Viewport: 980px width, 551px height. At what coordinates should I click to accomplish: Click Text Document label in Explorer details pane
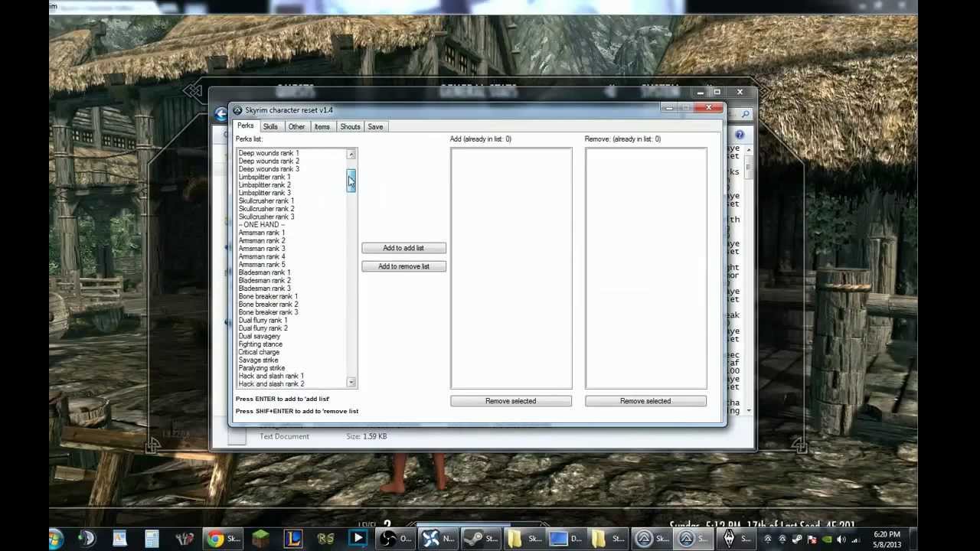click(284, 436)
